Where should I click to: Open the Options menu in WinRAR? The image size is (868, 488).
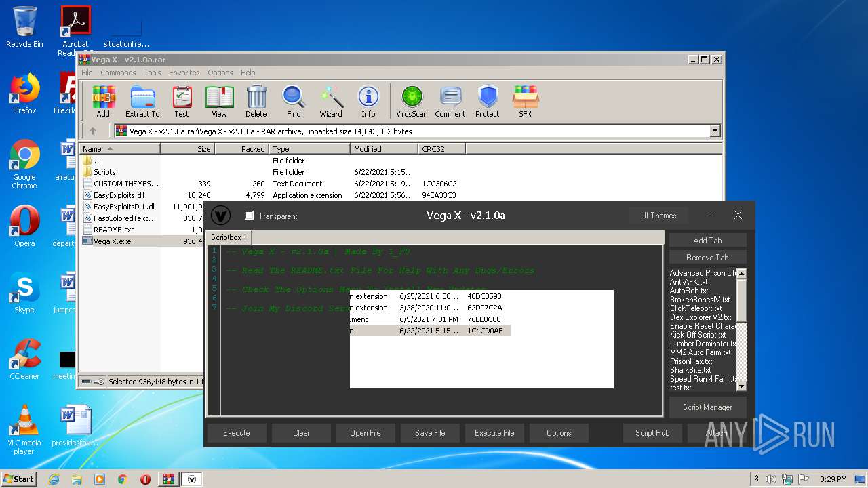[220, 73]
